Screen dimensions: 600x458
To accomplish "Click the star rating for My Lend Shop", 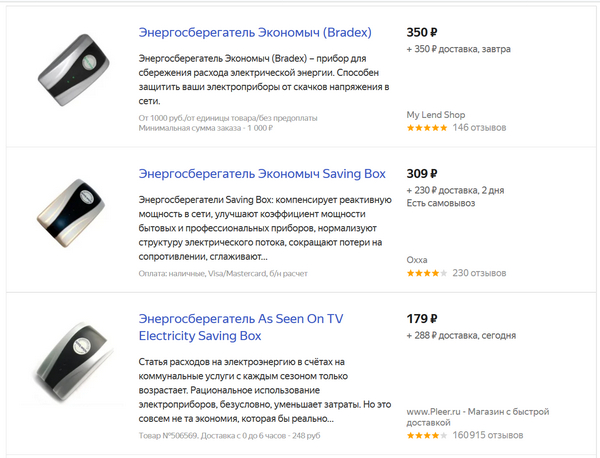I will click(x=426, y=128).
